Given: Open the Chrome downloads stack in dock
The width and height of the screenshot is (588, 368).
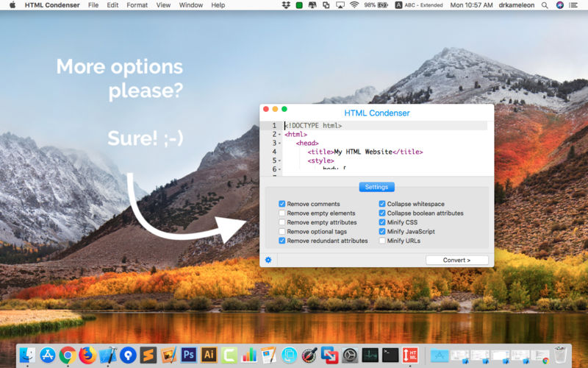Looking at the screenshot, I should (540, 355).
